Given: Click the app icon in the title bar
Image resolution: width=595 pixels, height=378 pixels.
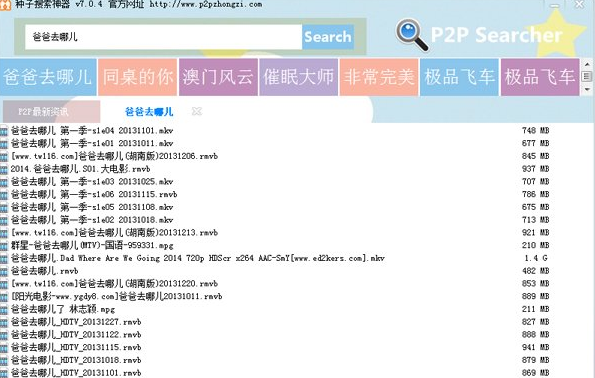Looking at the screenshot, I should (x=5, y=5).
